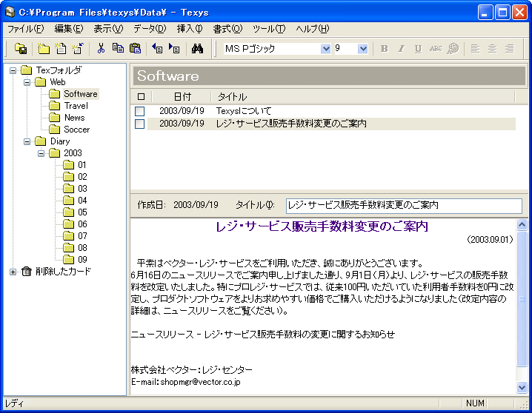Screen dimensions: 532x413
Task: Select the 01 folder under 2003
Action: tap(82, 165)
